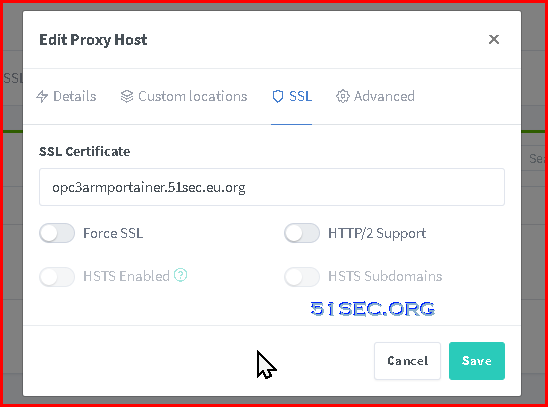Turn on HTTP/2 Support switch
Viewport: 548px width, 407px height.
coord(302,233)
